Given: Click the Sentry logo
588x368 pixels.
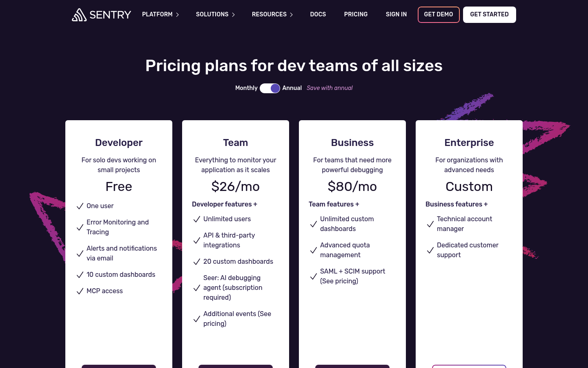Looking at the screenshot, I should [101, 15].
